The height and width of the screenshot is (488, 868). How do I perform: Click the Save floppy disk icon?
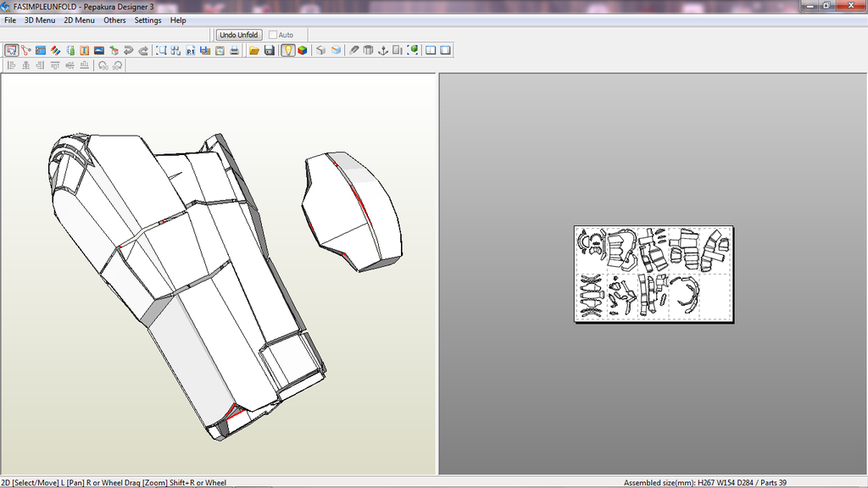[x=269, y=51]
